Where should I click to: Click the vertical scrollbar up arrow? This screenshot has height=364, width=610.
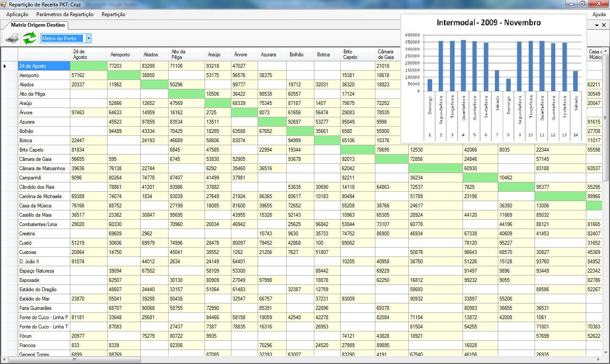pyautogui.click(x=606, y=51)
